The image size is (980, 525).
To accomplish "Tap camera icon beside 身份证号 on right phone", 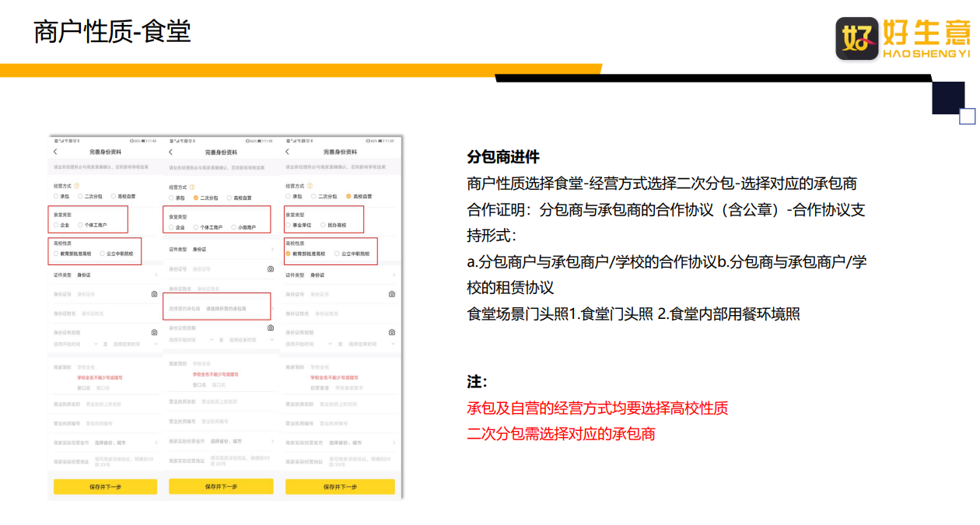I will [391, 294].
